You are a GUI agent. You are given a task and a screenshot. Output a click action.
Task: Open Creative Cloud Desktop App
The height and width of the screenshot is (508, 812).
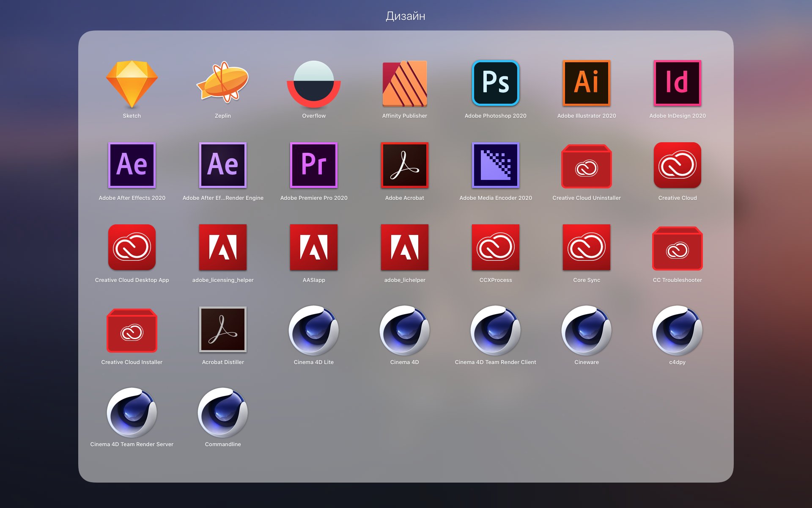(132, 247)
